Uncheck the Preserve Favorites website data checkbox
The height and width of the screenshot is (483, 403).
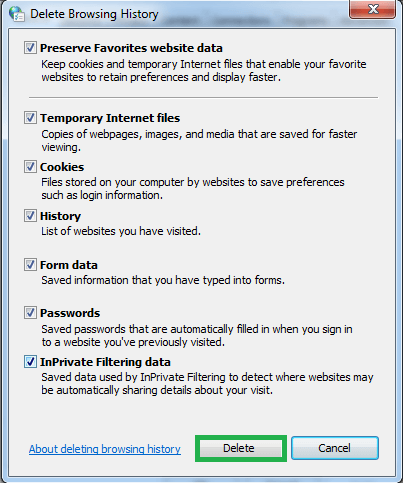pyautogui.click(x=30, y=48)
